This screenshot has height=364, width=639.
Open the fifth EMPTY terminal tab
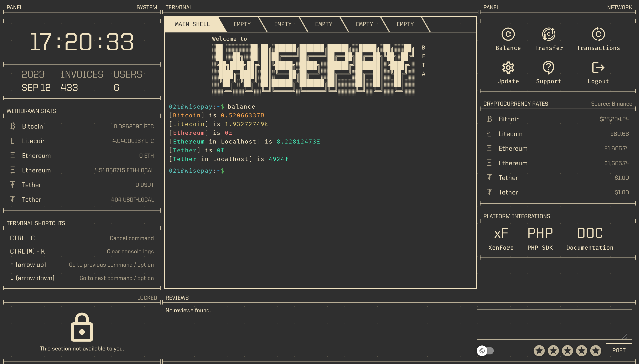click(405, 24)
